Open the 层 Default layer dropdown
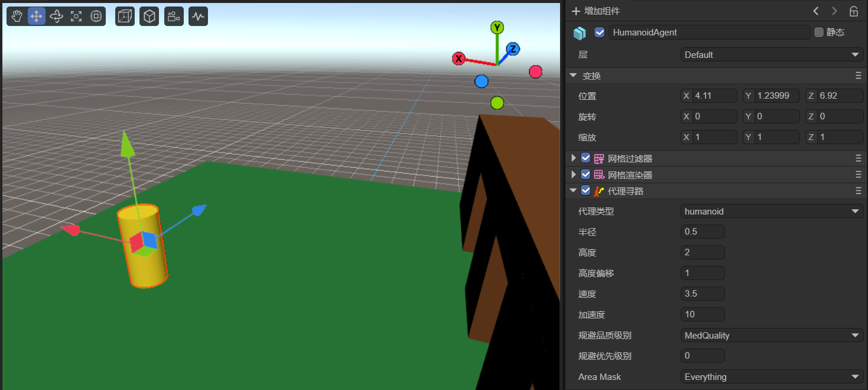 (x=772, y=55)
